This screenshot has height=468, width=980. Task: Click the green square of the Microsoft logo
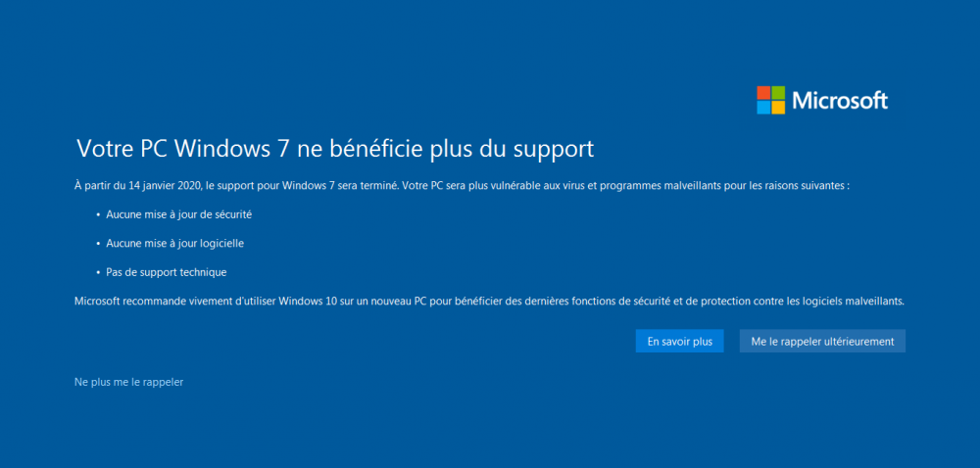(x=778, y=92)
